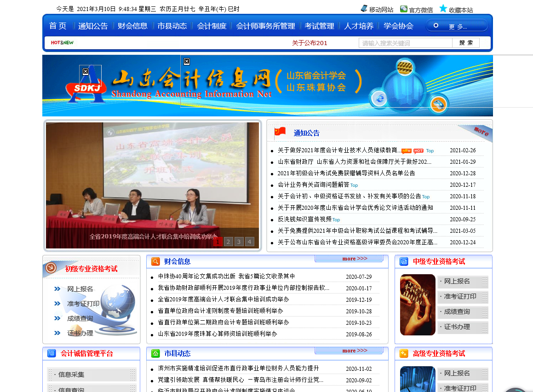Click the house icon beside 市县动态
The width and height of the screenshot is (533, 392).
[x=155, y=353]
